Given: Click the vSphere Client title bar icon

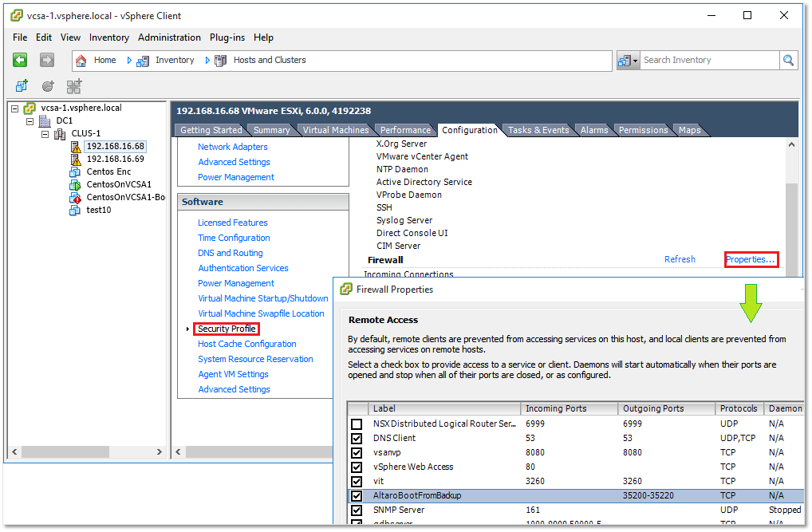Looking at the screenshot, I should pyautogui.click(x=17, y=15).
